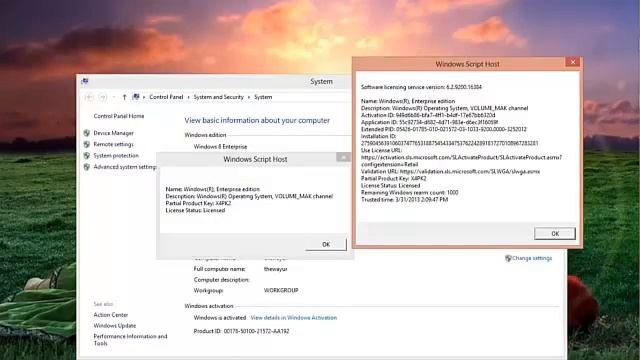Viewport: 640px width, 360px height.
Task: Click System breadcrumb in address bar
Action: (263, 97)
